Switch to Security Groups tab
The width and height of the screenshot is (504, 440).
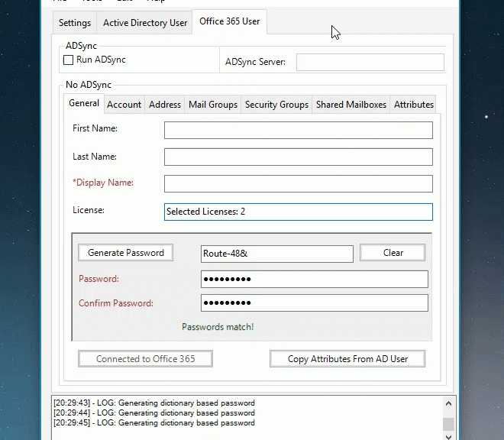[x=276, y=105]
